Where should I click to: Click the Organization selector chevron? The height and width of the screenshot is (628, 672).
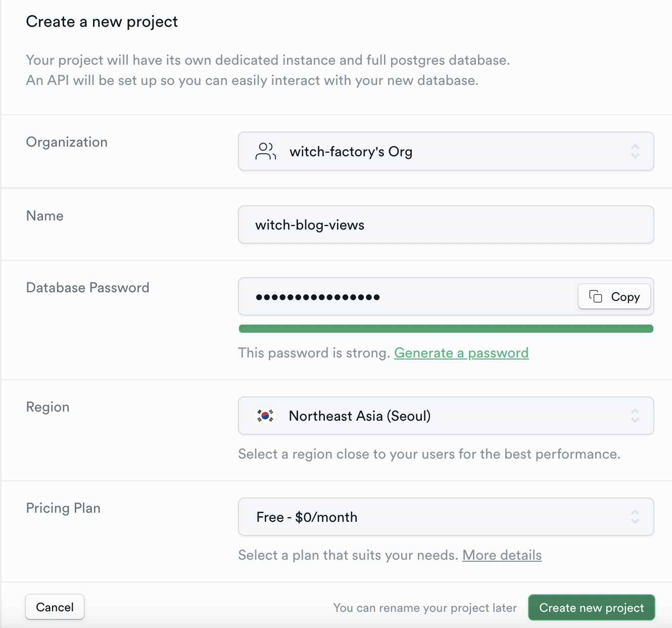[x=635, y=151]
